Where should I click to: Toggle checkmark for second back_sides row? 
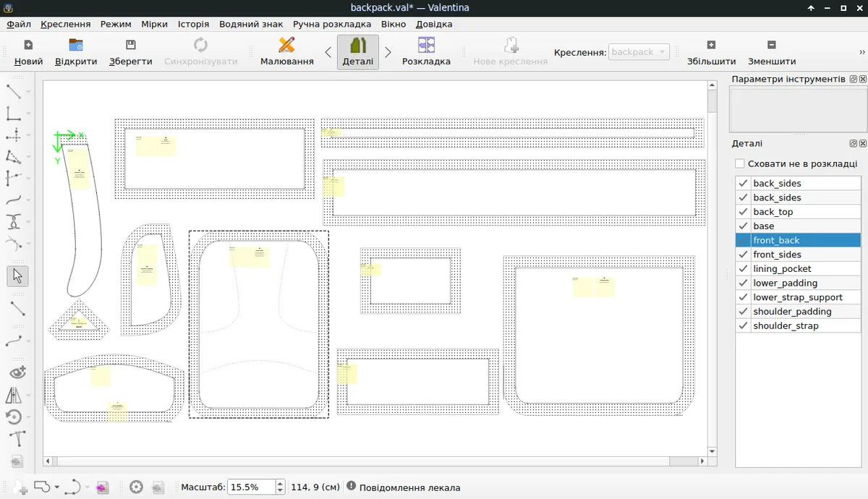(743, 197)
